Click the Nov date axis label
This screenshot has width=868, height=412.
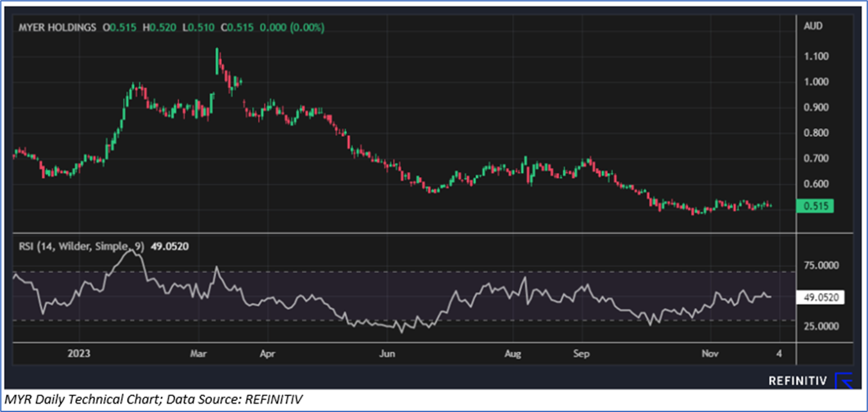coord(710,353)
